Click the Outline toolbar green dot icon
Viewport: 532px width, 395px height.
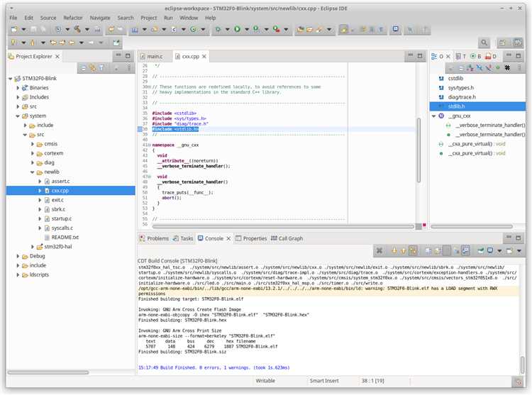498,68
